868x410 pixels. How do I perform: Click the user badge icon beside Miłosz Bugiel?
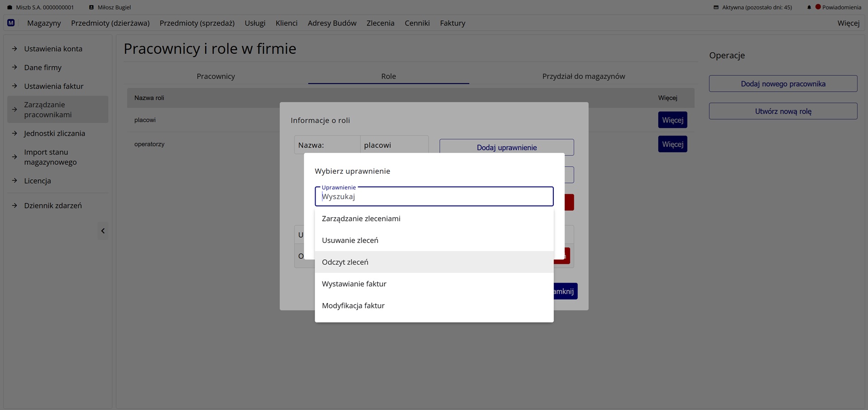[91, 7]
